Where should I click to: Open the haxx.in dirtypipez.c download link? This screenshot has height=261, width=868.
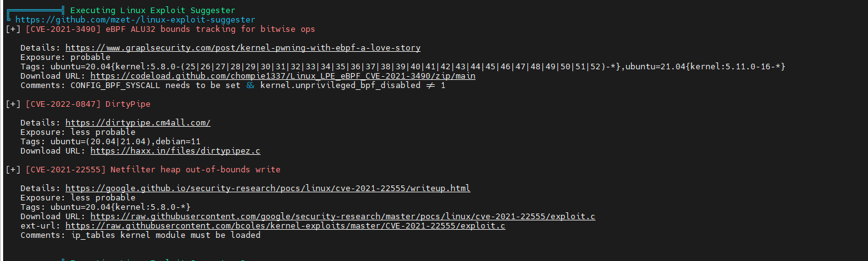pos(176,151)
